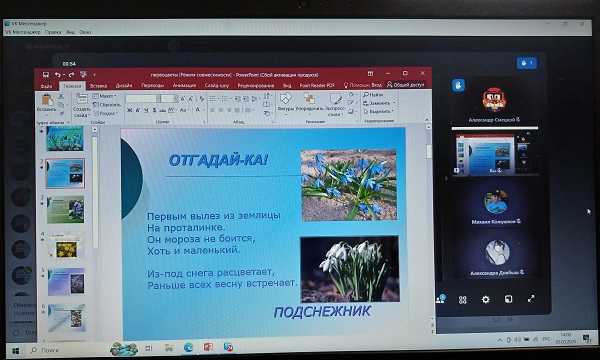Expand the Layout (Макет) dropdown
This screenshot has height=360, width=600.
104,96
